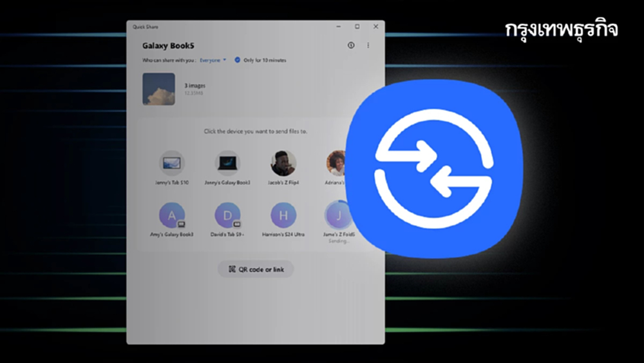Click the large Quick Share logo
This screenshot has height=363, width=644.
point(434,168)
